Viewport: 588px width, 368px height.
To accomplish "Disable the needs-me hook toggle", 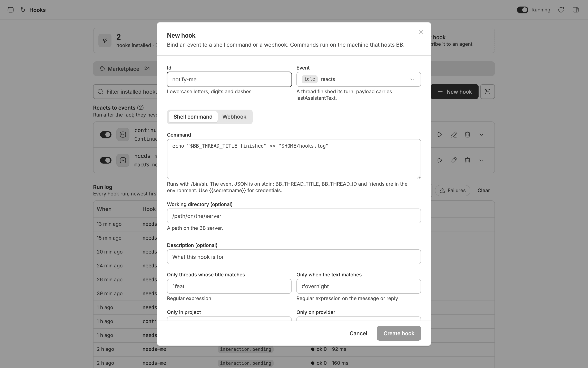I will point(106,160).
